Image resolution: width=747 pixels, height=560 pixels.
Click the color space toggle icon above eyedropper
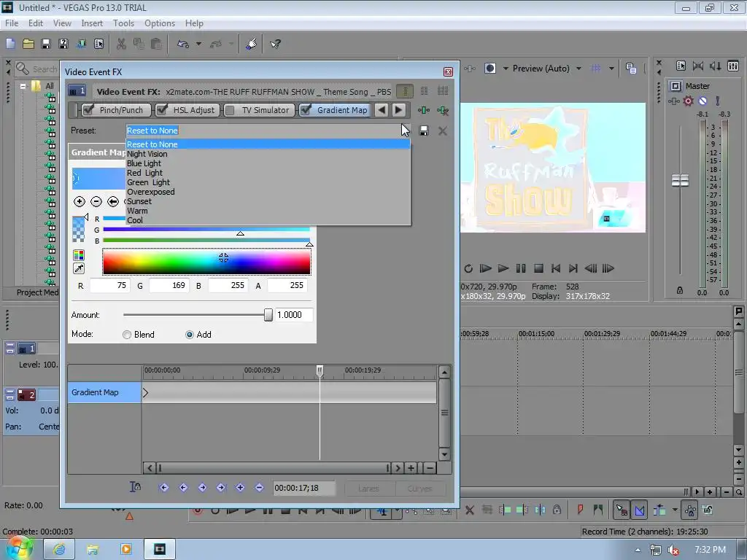[79, 255]
